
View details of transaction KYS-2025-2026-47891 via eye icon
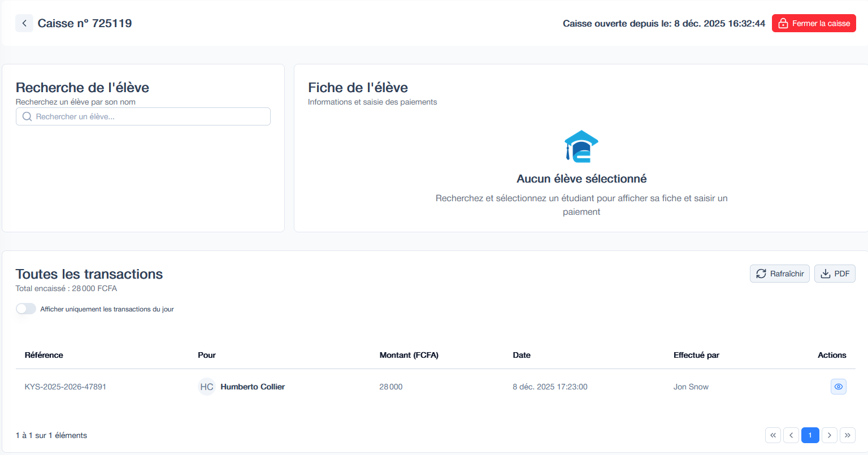(838, 387)
